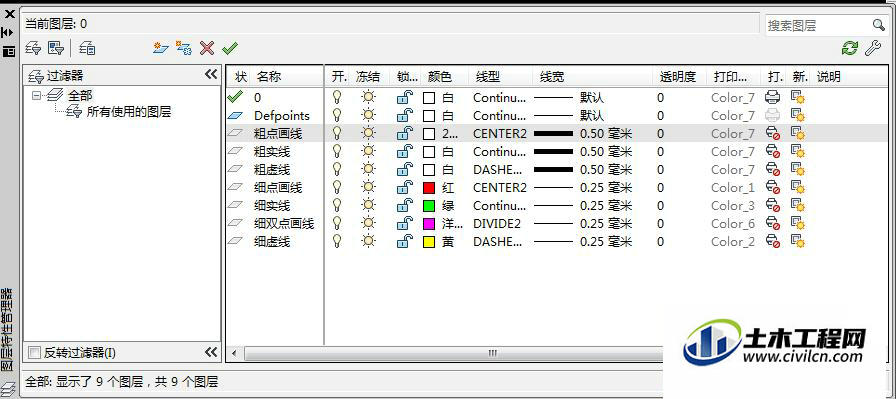Select the Defpoints layer name

282,115
